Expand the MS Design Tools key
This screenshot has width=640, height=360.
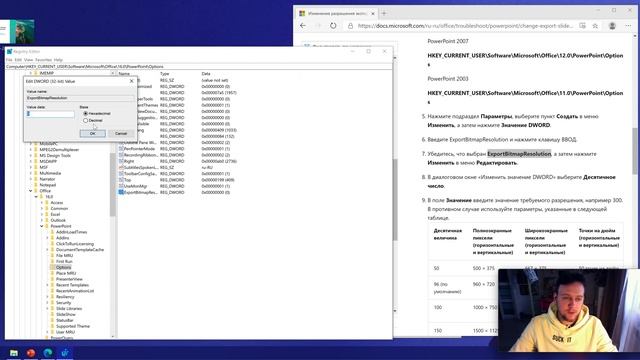click(x=31, y=156)
